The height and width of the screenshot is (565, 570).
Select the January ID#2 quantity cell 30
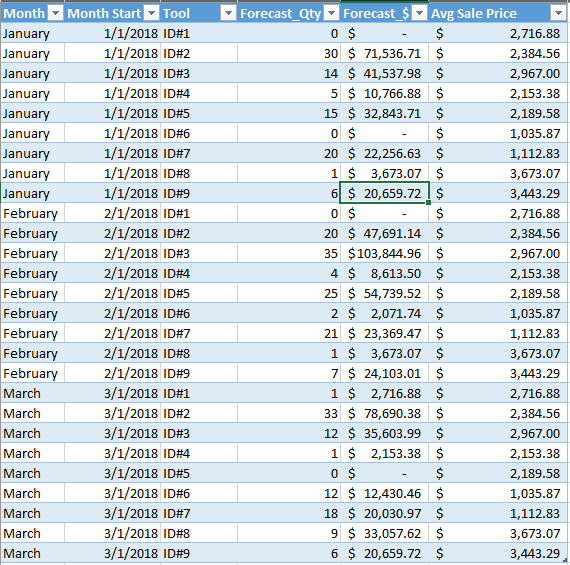(x=289, y=53)
